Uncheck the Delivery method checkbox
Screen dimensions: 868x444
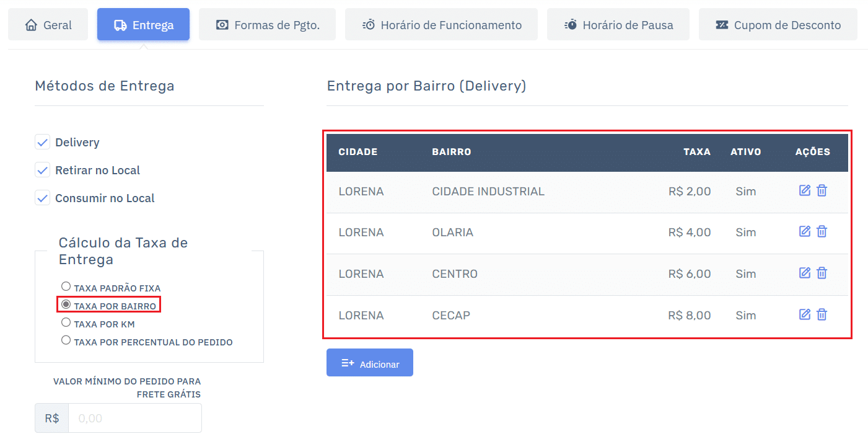pos(42,143)
